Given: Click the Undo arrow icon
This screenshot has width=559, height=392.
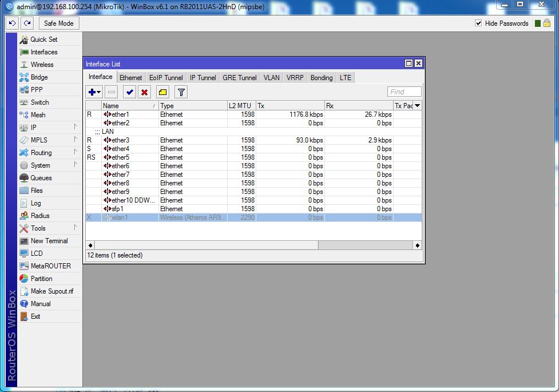Looking at the screenshot, I should pyautogui.click(x=12, y=23).
